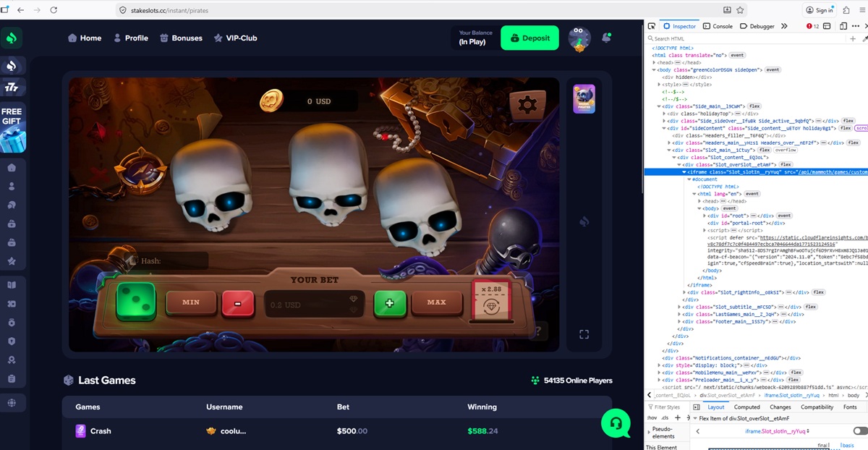The height and width of the screenshot is (450, 868).
Task: Toggle the flex overlay switch for iframe
Action: (x=859, y=431)
